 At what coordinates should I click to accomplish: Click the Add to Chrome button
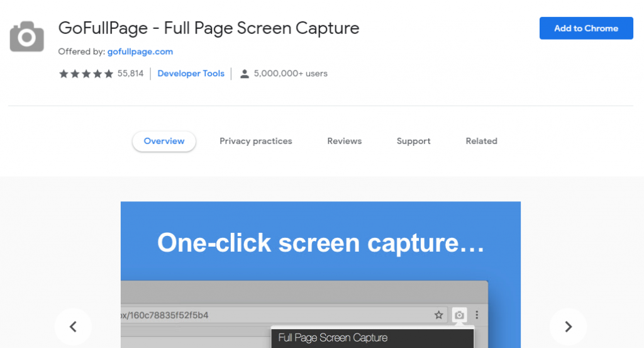(x=586, y=28)
